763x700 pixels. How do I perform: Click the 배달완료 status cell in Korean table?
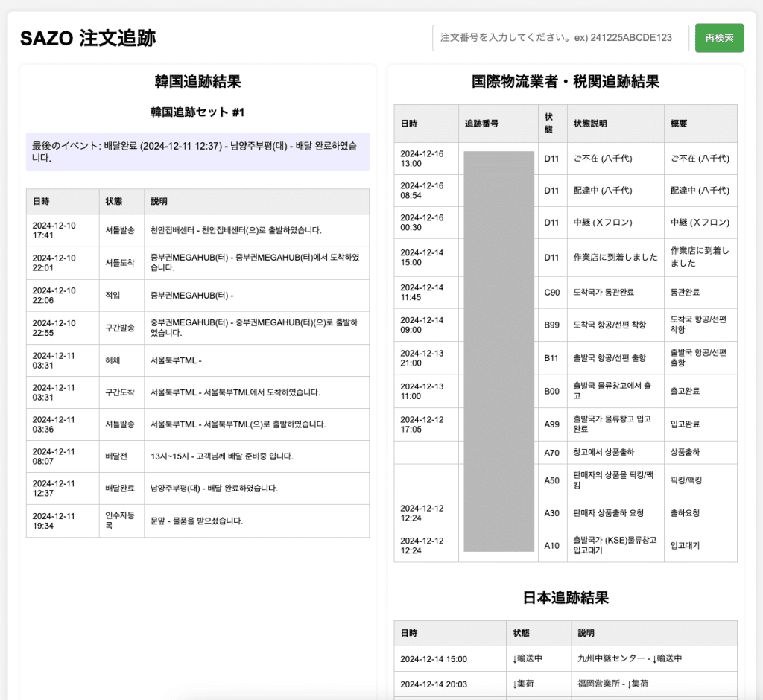coord(120,489)
